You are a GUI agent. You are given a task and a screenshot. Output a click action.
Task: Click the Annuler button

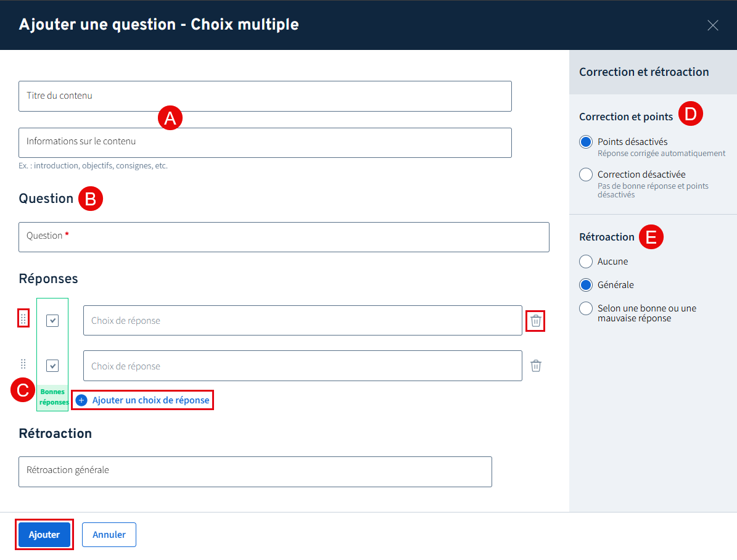coord(109,535)
